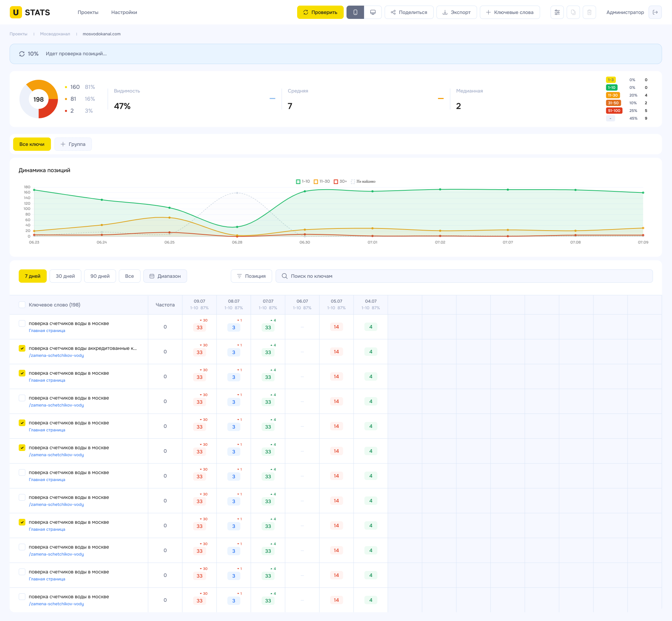Click the copy icon in header

573,12
